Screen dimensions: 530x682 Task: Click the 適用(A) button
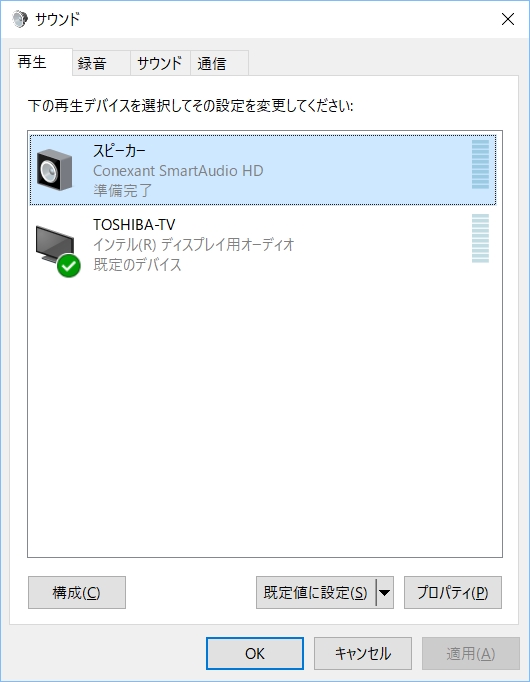tap(471, 653)
